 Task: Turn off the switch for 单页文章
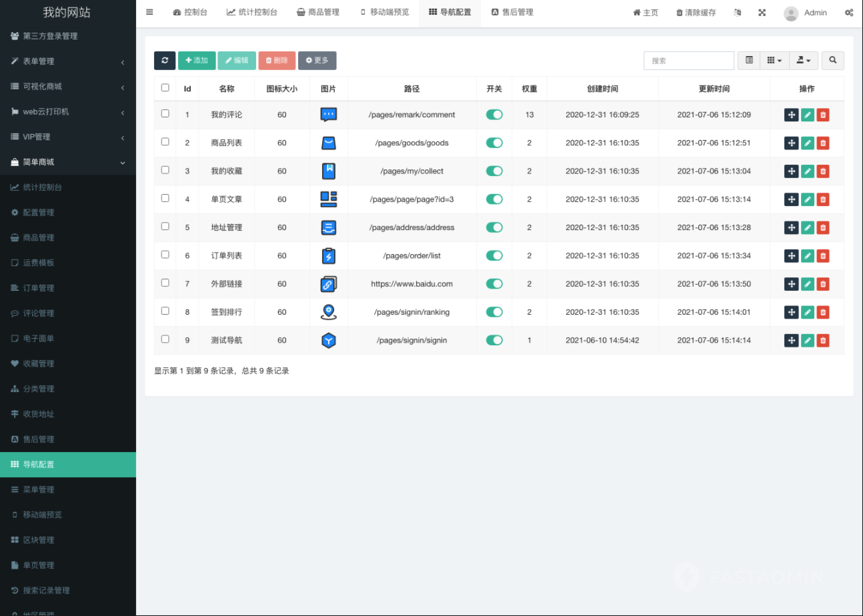[494, 199]
